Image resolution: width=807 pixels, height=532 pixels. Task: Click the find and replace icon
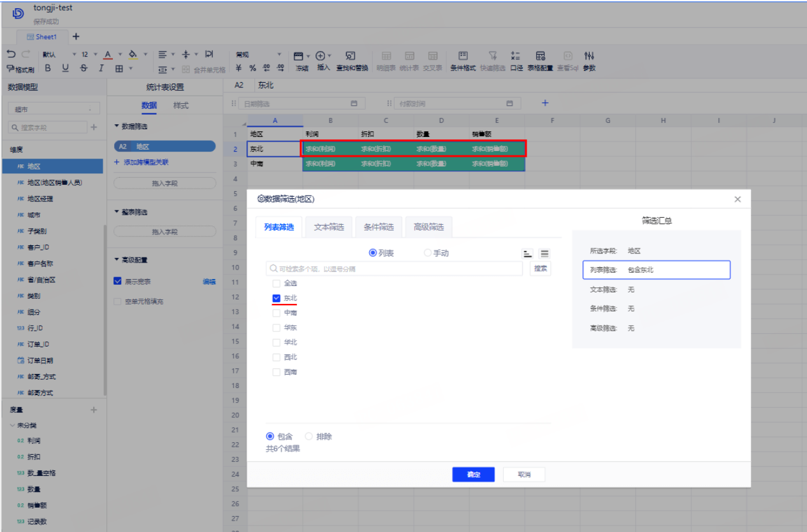351,56
